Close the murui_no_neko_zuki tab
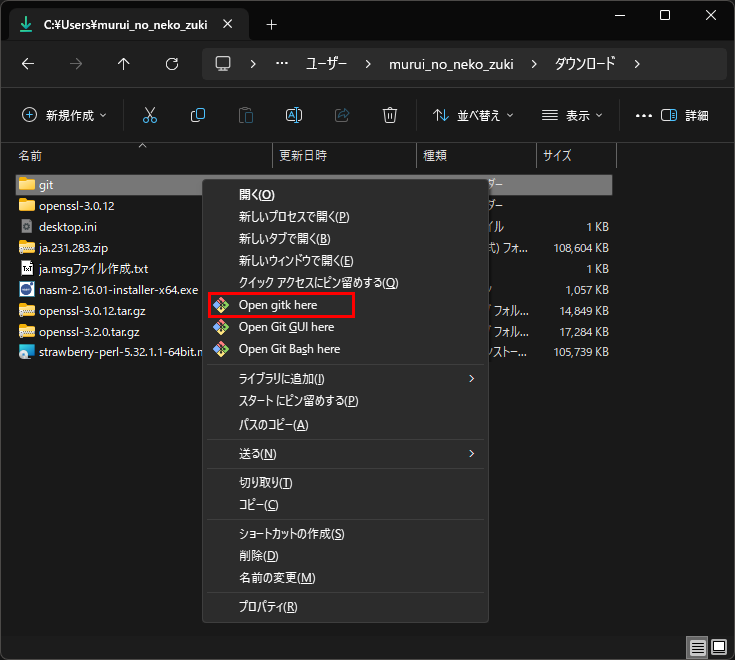Image resolution: width=735 pixels, height=660 pixels. (228, 24)
